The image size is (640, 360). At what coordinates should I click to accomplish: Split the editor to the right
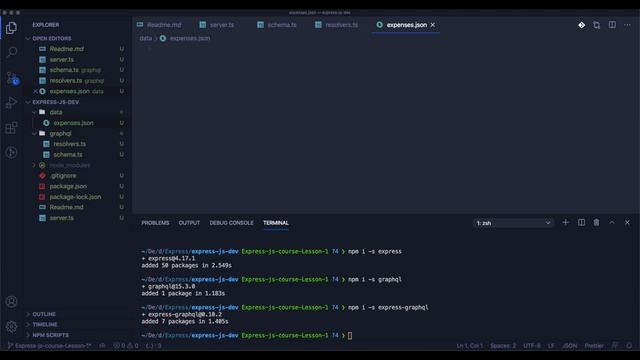612,25
